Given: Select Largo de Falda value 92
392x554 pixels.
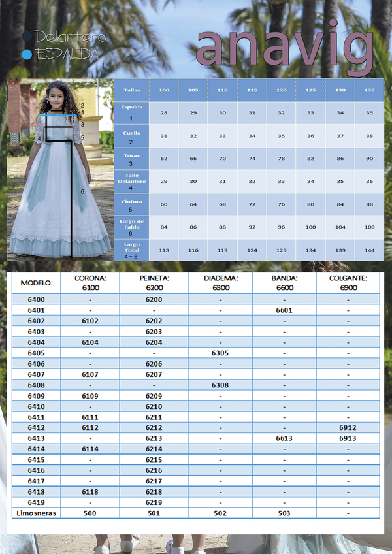Looking at the screenshot, I should pyautogui.click(x=252, y=227).
